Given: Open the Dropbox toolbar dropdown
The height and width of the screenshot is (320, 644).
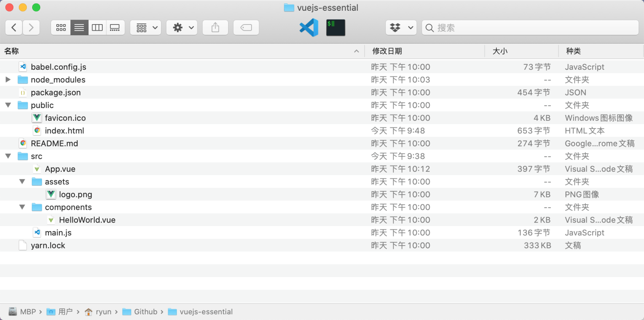Looking at the screenshot, I should (x=401, y=28).
